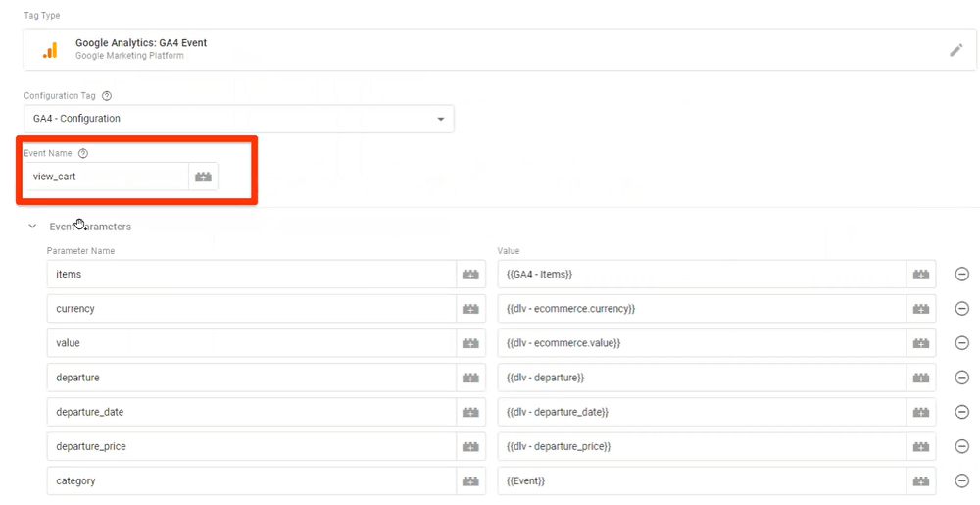Click the Configuration Tag label text

pos(60,96)
